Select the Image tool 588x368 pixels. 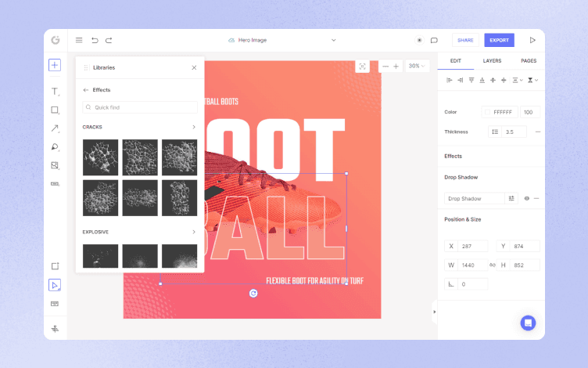(x=55, y=165)
